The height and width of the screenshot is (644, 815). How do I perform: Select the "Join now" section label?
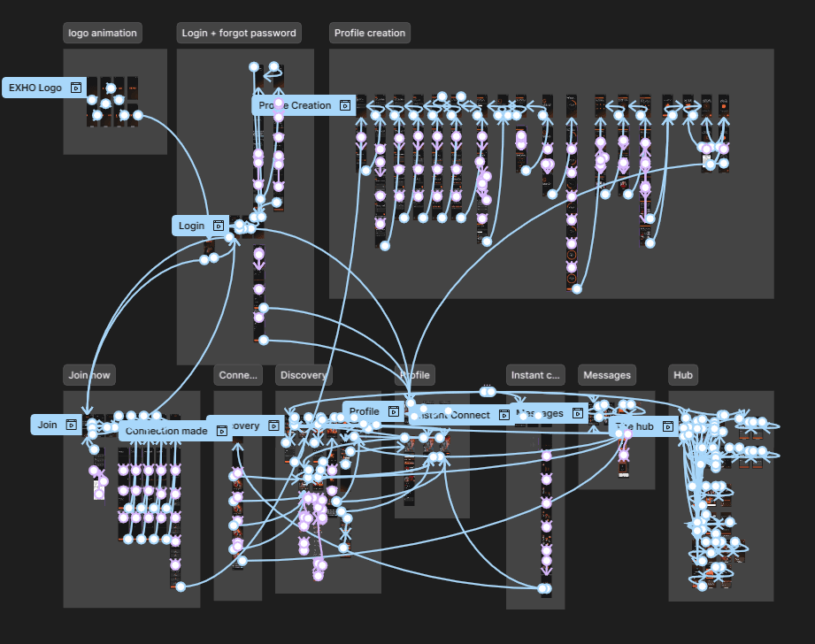(x=89, y=375)
